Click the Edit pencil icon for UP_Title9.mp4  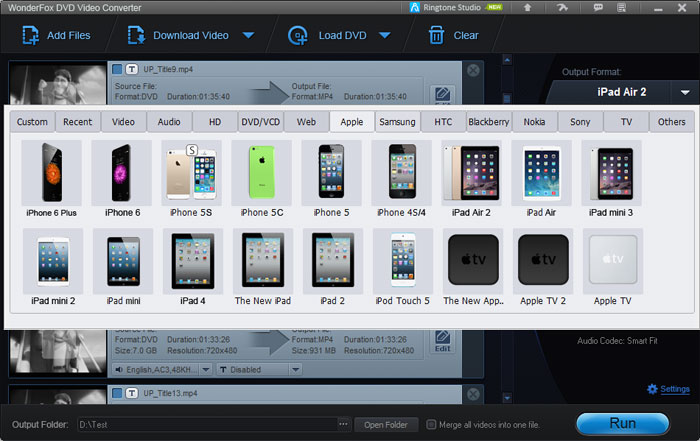click(x=442, y=95)
